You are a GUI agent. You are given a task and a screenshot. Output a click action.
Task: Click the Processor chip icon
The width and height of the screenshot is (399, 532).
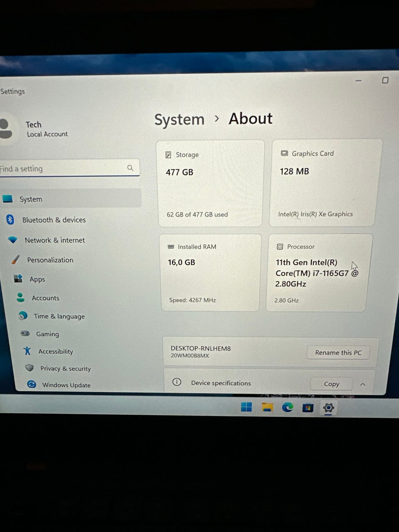point(280,246)
